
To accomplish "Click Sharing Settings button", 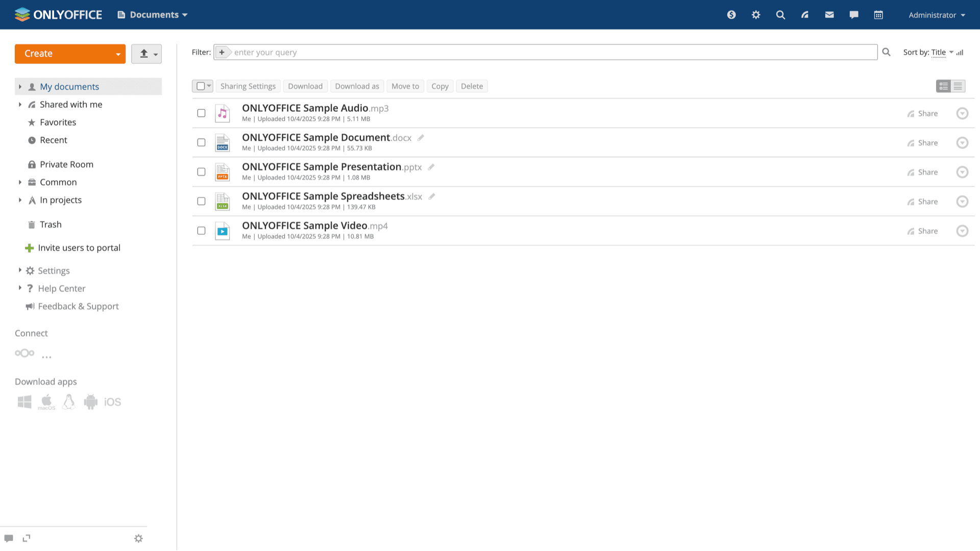I will pos(248,86).
